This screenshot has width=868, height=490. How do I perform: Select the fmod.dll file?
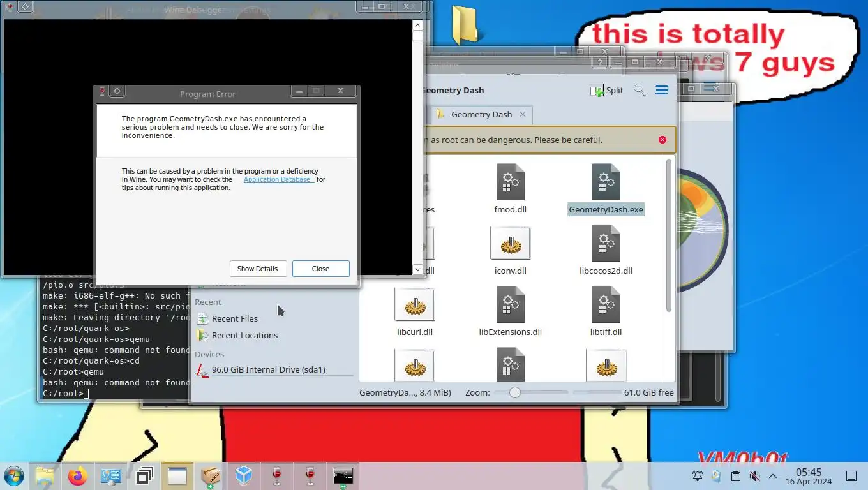(x=511, y=189)
